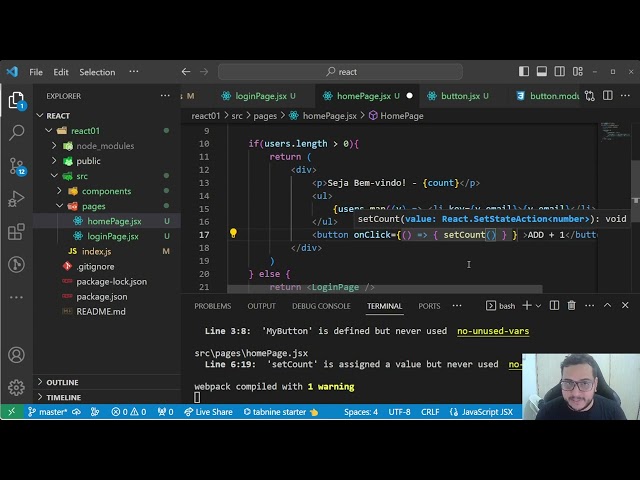Image resolution: width=640 pixels, height=480 pixels.
Task: Open the Edit menu
Action: point(61,72)
